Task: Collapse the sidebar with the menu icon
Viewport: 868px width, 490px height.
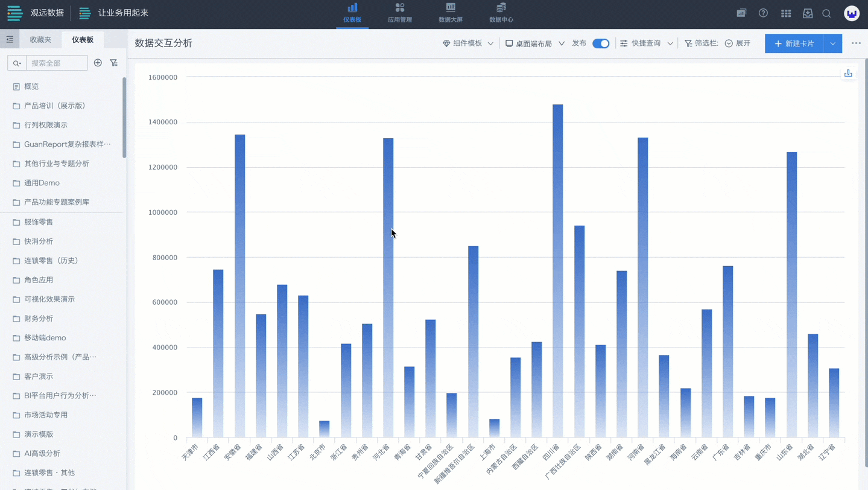Action: point(10,40)
